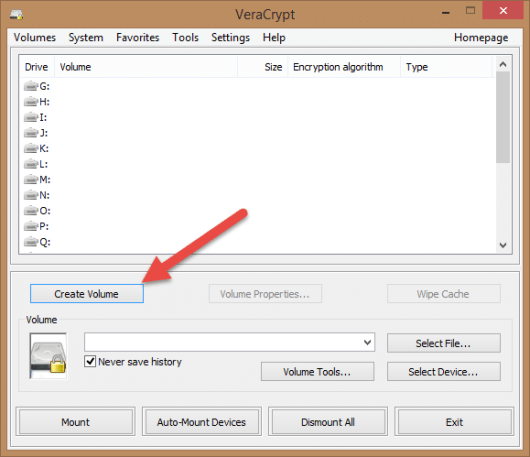Select the G: drive icon

(31, 87)
